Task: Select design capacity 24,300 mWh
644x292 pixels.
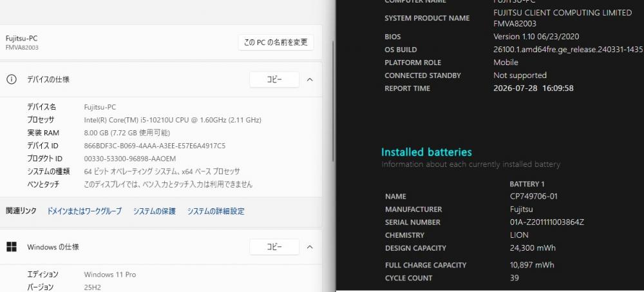Action: pyautogui.click(x=533, y=248)
